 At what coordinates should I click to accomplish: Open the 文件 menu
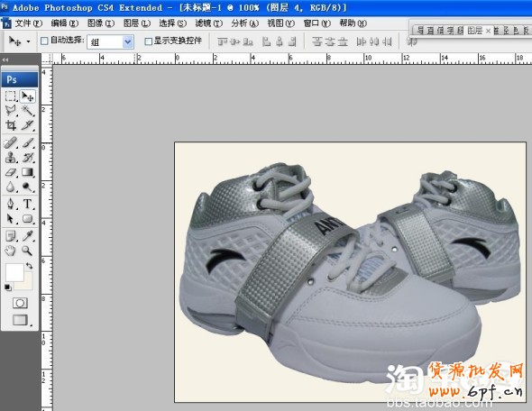[x=29, y=23]
